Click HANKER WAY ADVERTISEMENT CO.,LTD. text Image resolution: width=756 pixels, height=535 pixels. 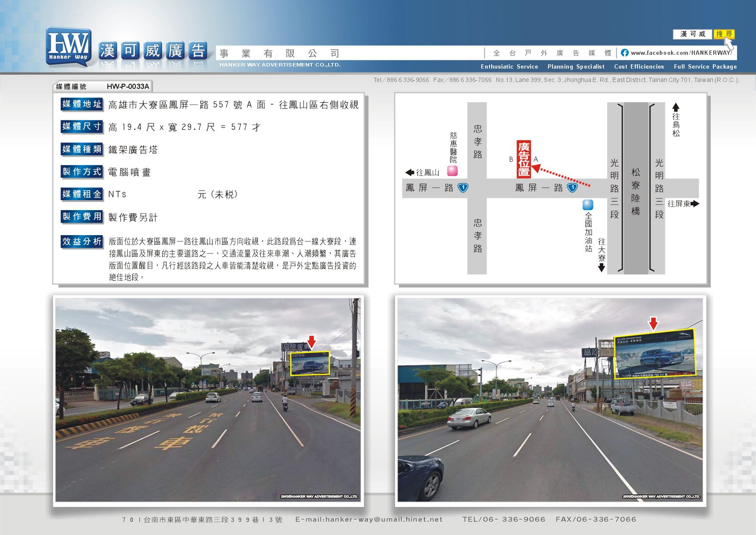pos(280,65)
